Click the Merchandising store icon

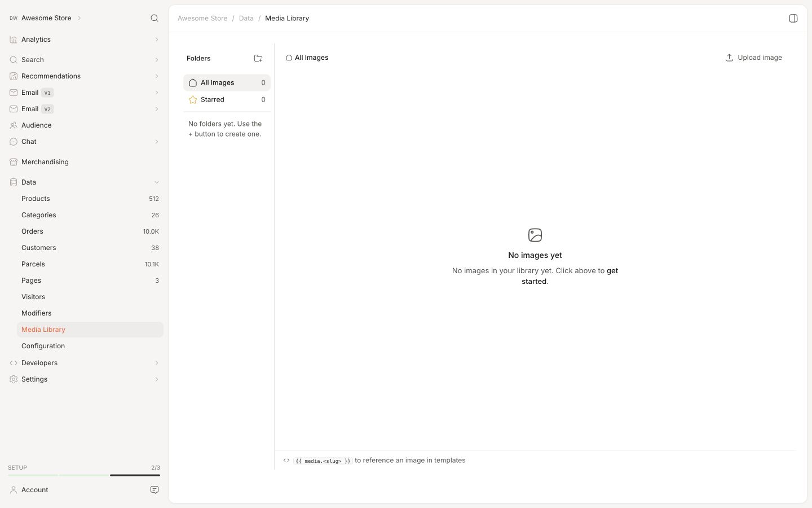coord(14,162)
